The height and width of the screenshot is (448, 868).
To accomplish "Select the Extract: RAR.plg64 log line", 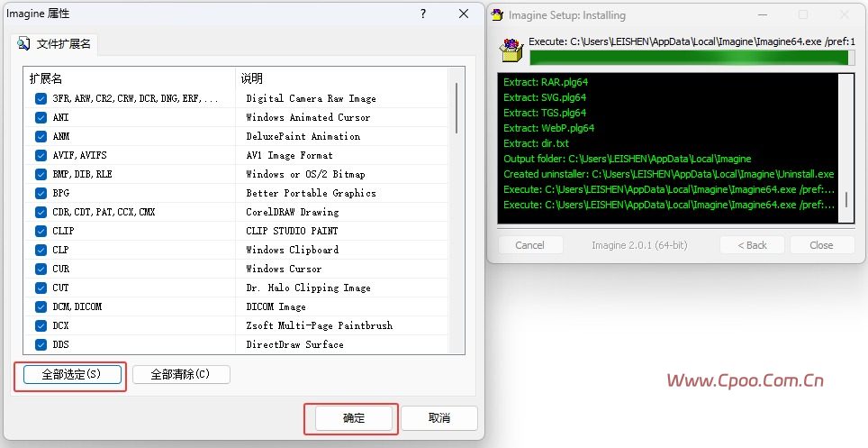I will click(x=546, y=82).
